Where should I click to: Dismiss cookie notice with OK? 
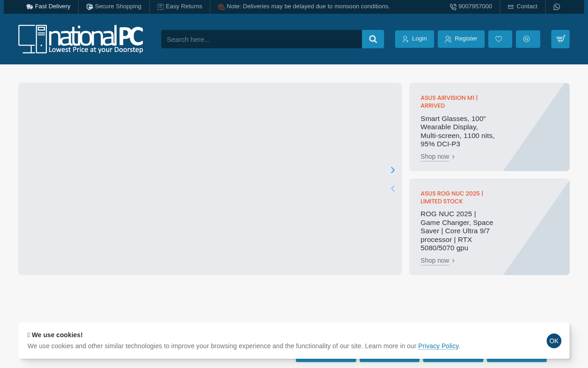pyautogui.click(x=554, y=341)
